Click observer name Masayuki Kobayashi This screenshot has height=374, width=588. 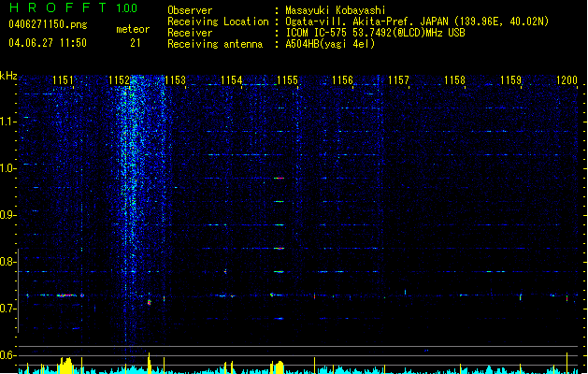(336, 10)
